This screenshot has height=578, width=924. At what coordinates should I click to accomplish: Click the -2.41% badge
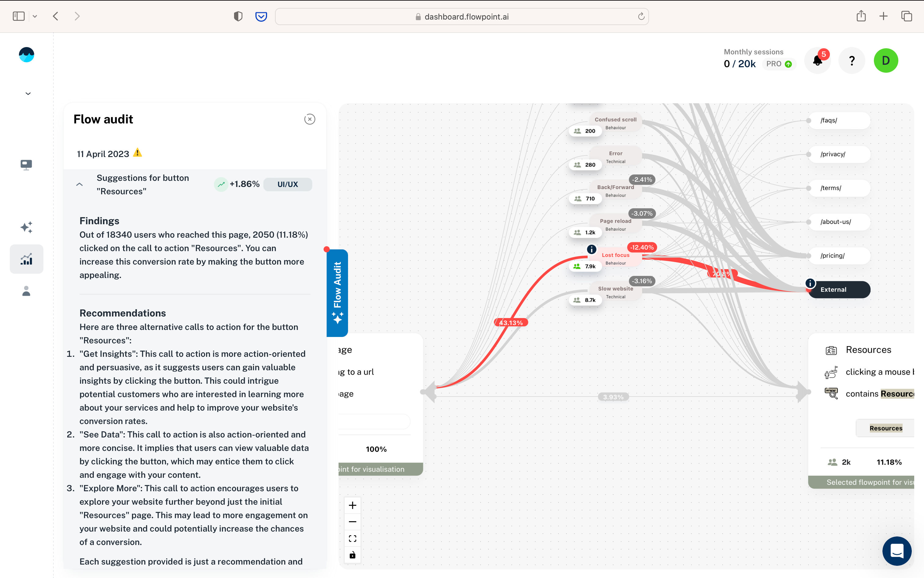pyautogui.click(x=642, y=179)
